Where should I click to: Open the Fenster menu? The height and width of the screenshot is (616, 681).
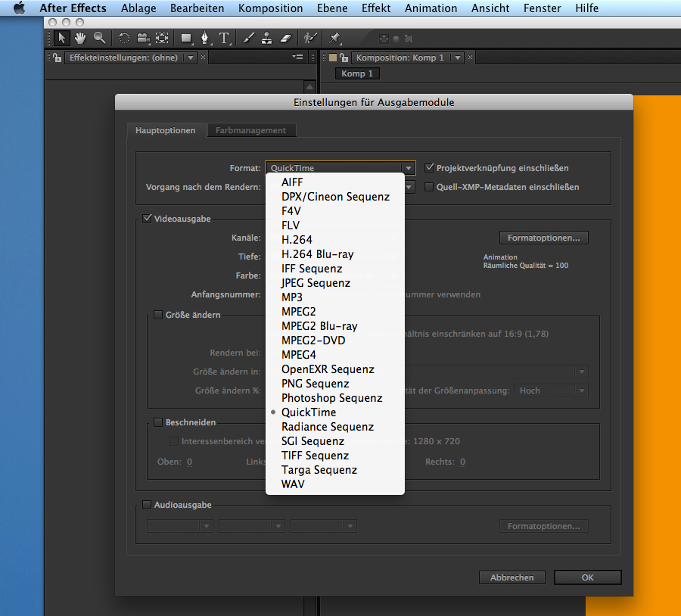pos(542,8)
